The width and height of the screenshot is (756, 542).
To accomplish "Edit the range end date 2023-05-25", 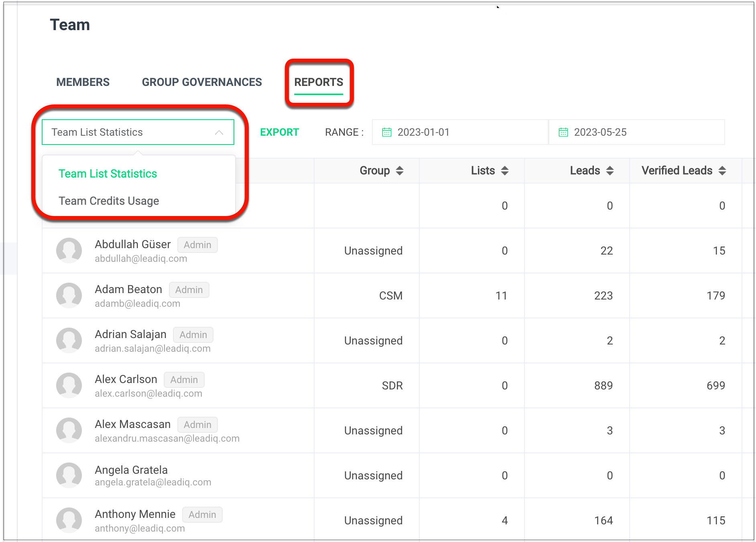I will [600, 132].
